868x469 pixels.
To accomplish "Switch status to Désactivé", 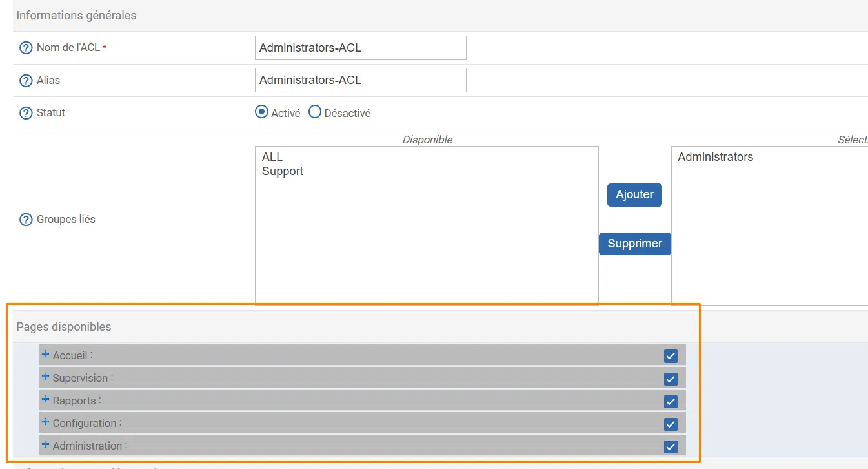I will point(315,112).
